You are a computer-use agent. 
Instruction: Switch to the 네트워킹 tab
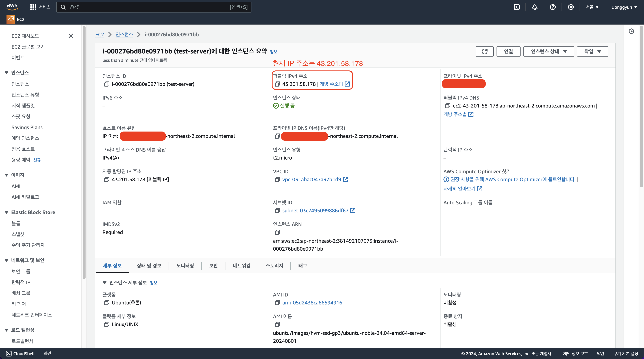[x=241, y=266]
